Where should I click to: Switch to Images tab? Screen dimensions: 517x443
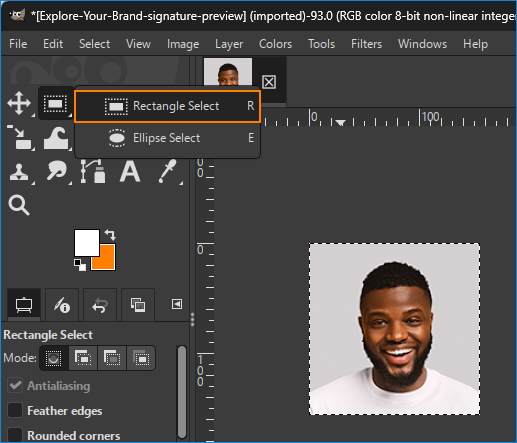point(138,305)
